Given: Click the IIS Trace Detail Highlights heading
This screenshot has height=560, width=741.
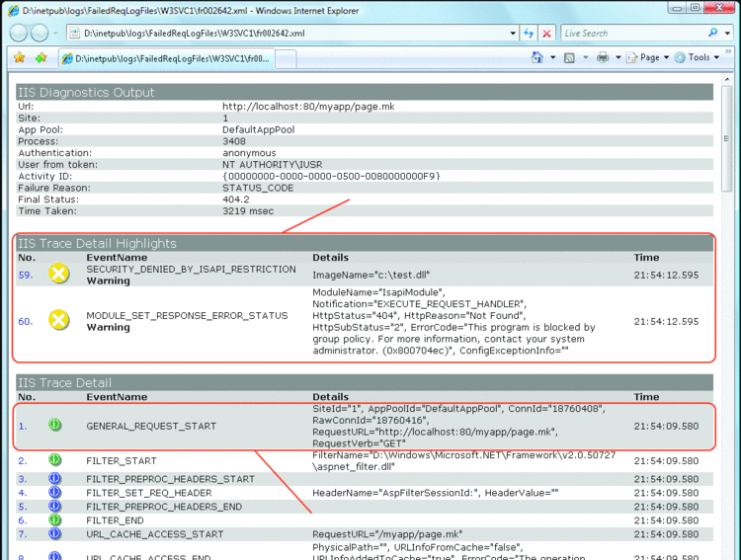Looking at the screenshot, I should click(97, 243).
